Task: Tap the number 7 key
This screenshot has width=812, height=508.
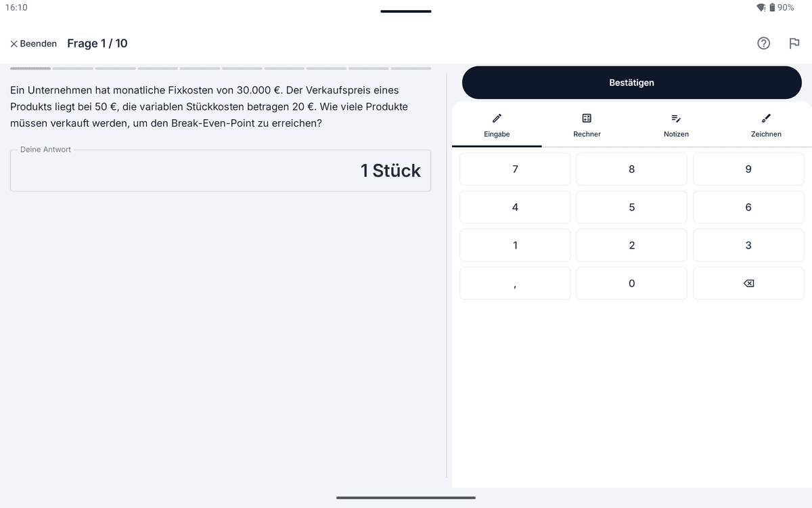Action: [x=515, y=169]
